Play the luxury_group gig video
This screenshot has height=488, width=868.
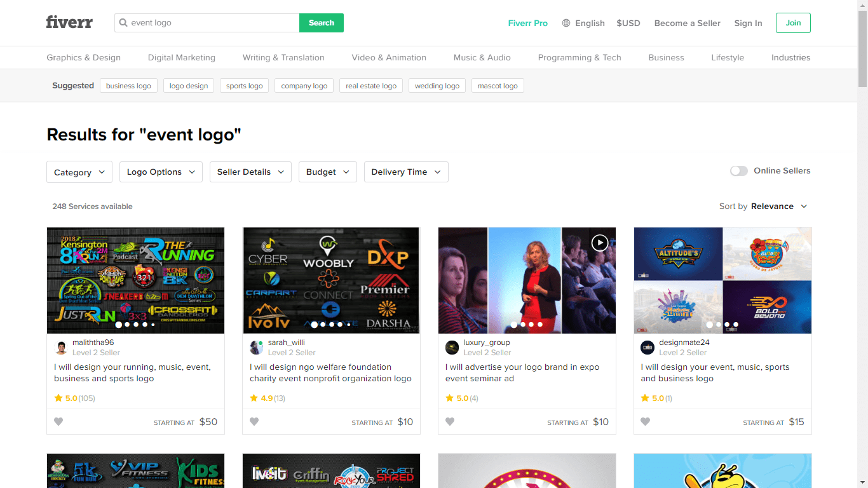[x=600, y=243]
